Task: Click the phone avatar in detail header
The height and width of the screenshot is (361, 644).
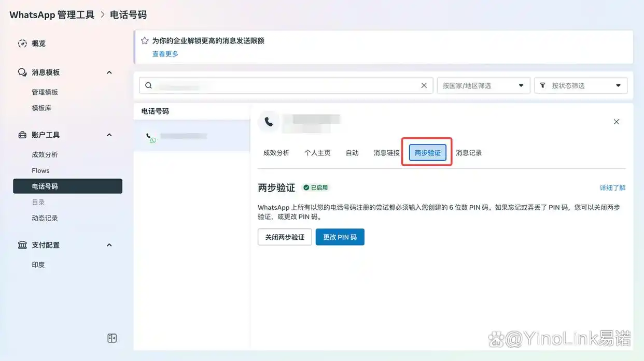Action: click(x=269, y=122)
